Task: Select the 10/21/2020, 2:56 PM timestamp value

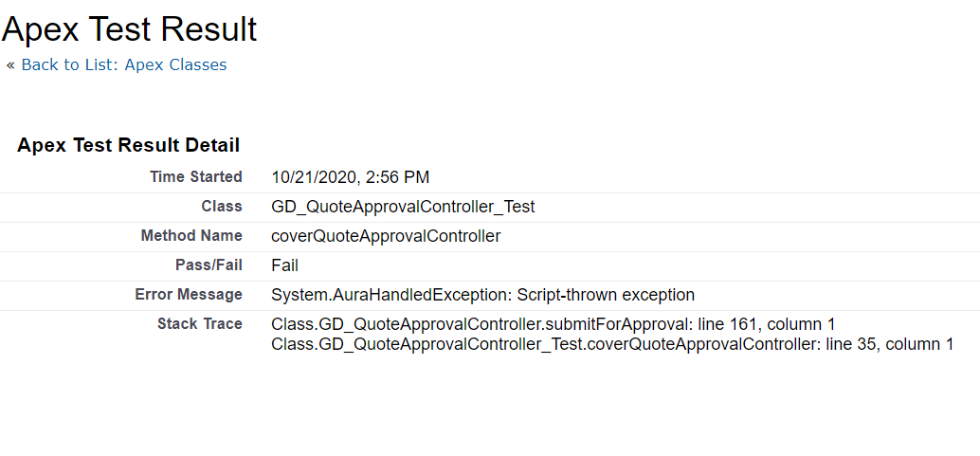Action: 351,177
